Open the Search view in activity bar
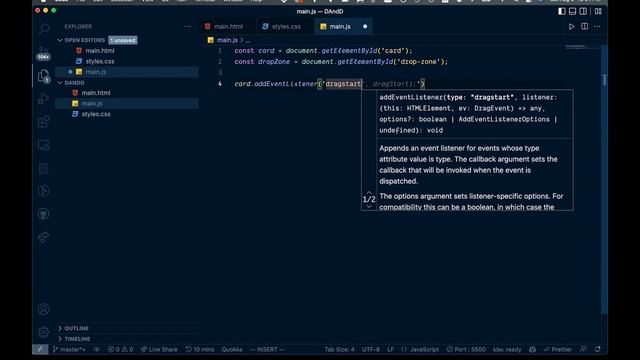640x360 pixels. (44, 29)
